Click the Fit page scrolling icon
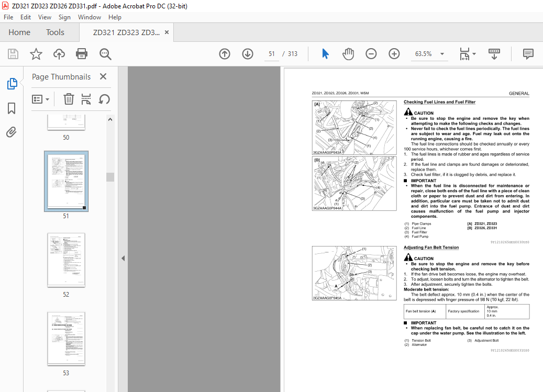The width and height of the screenshot is (543, 392). click(x=464, y=54)
